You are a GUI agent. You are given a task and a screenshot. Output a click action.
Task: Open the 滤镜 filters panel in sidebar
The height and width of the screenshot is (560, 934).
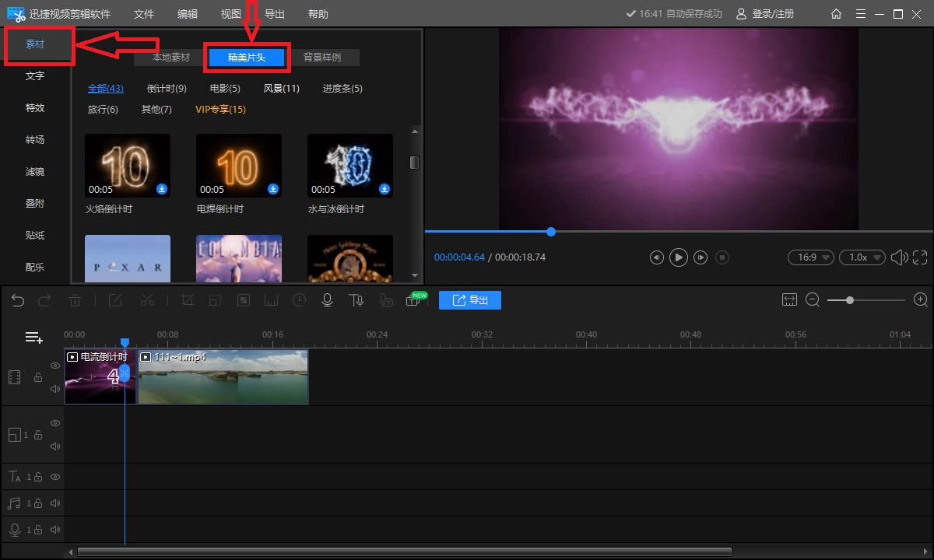35,171
